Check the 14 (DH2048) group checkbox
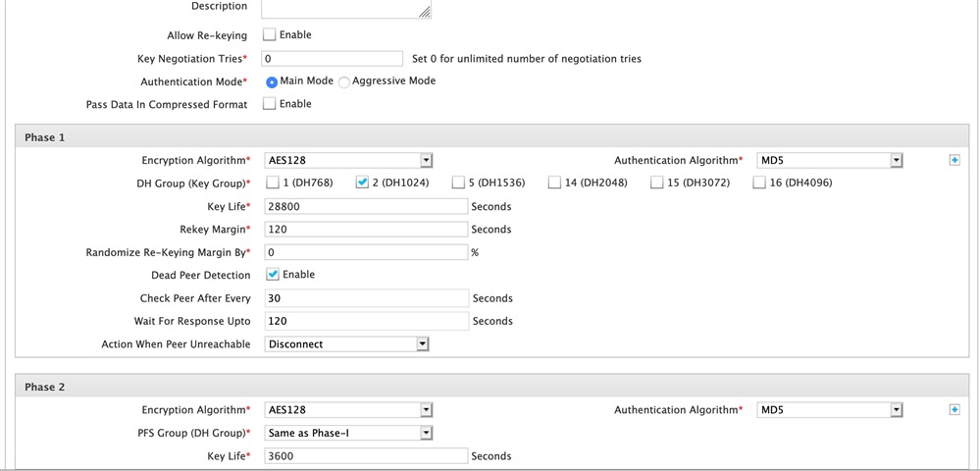Image resolution: width=980 pixels, height=471 pixels. 554,183
